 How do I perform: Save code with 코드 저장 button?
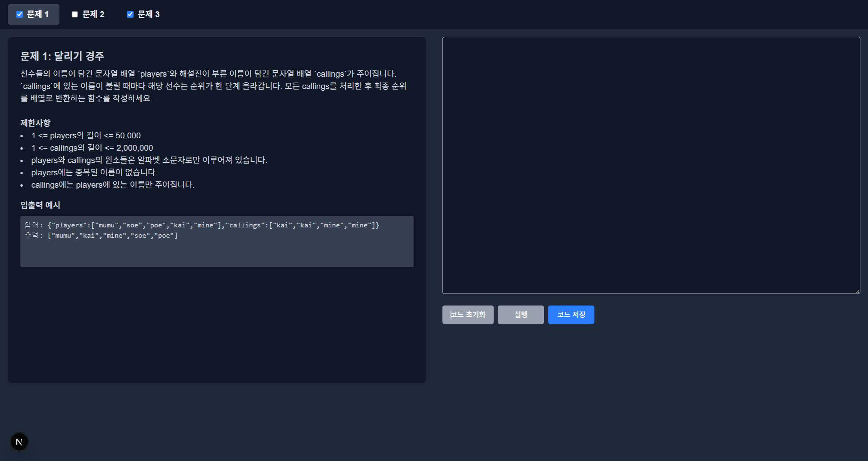click(571, 314)
